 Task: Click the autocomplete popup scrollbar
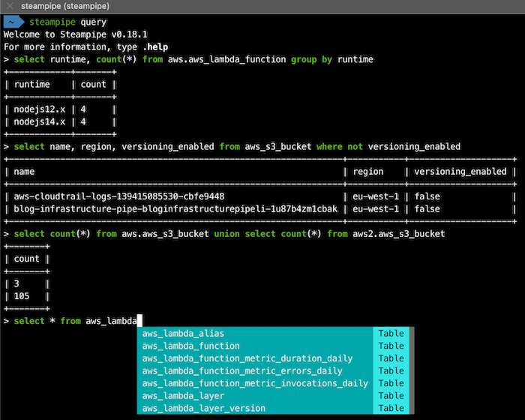pyautogui.click(x=412, y=370)
